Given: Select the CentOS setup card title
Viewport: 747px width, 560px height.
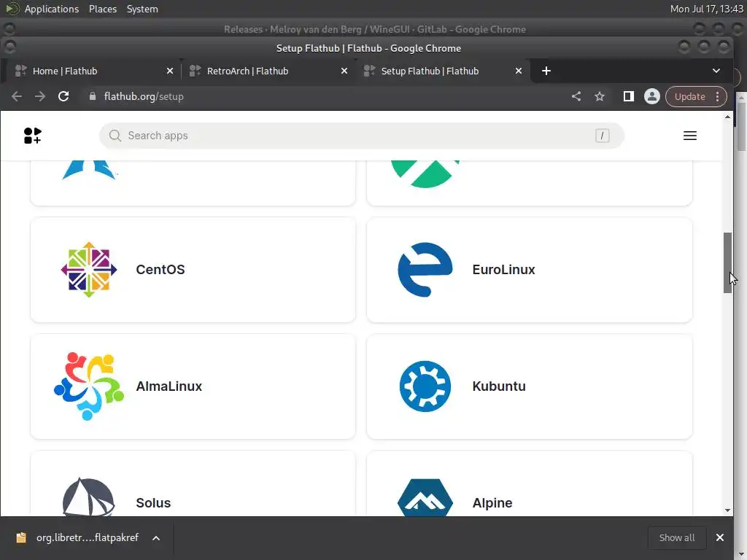Looking at the screenshot, I should 160,270.
